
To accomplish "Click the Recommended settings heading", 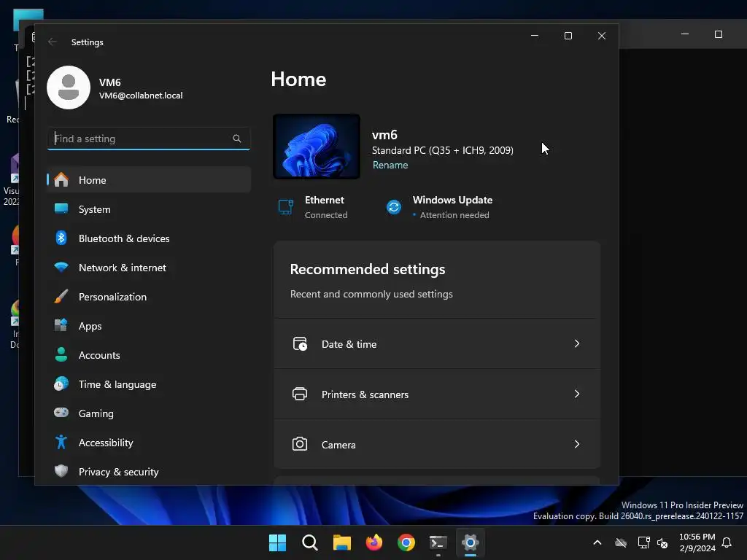I will click(368, 269).
